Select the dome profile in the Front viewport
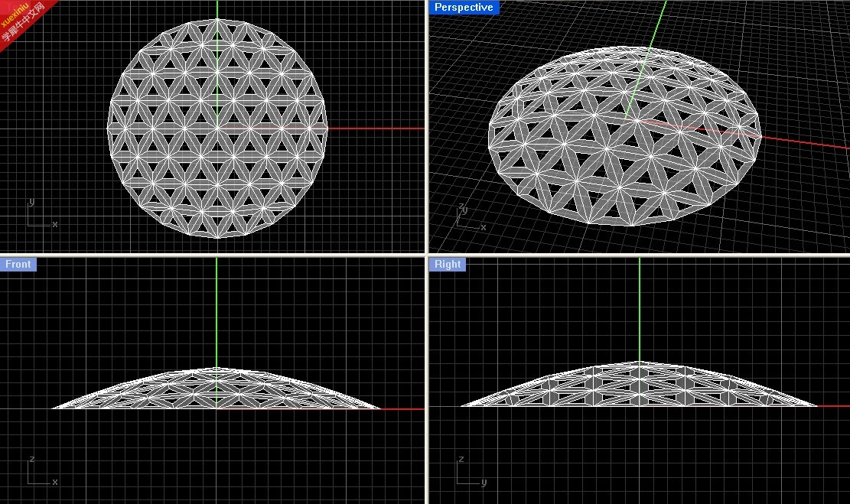 [x=217, y=388]
